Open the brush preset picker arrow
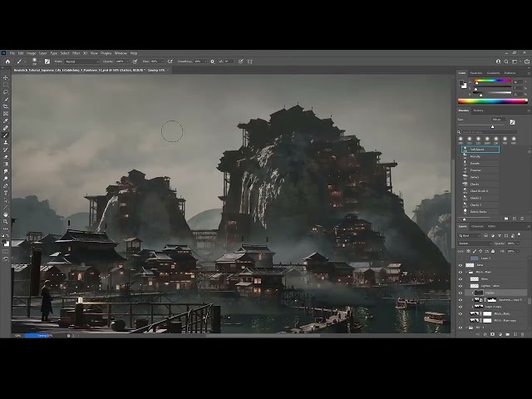The image size is (532, 399). (x=40, y=62)
